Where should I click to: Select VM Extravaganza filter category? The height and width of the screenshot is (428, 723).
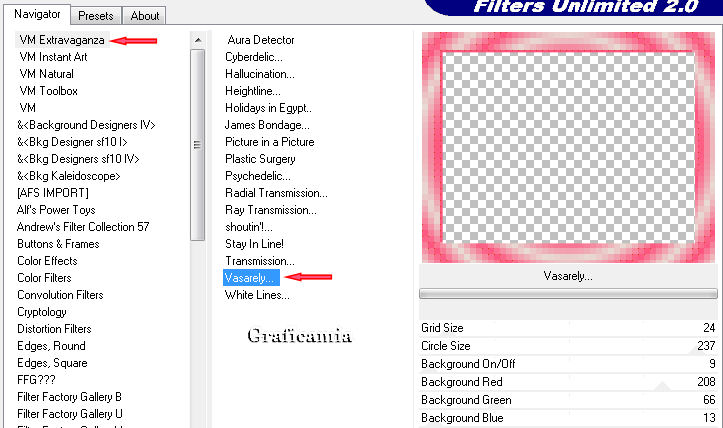62,40
